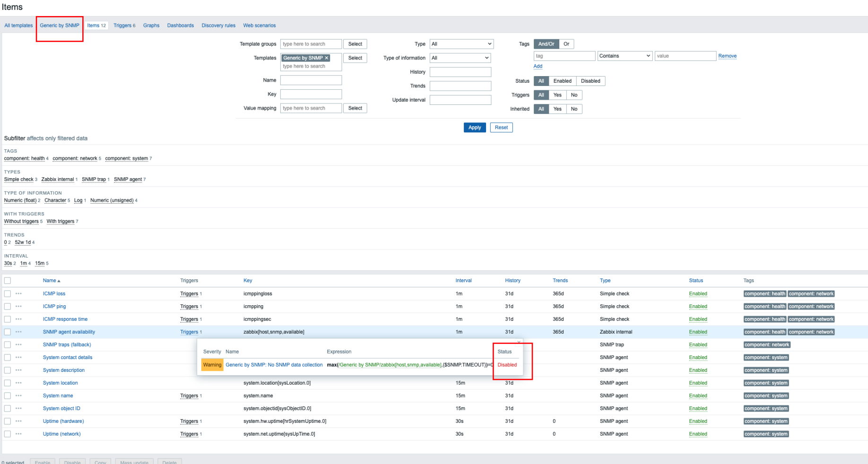This screenshot has height=464, width=868.
Task: Open the Discovery rules tab
Action: [218, 25]
